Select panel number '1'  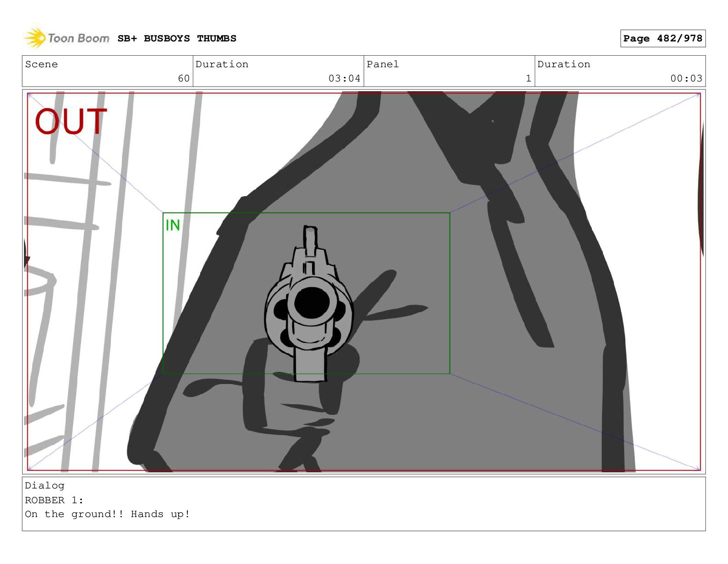(x=529, y=78)
